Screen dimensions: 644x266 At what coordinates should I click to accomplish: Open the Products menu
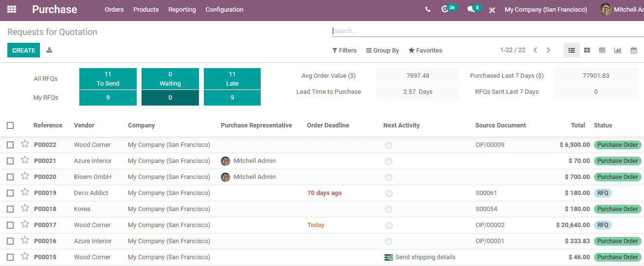click(146, 9)
